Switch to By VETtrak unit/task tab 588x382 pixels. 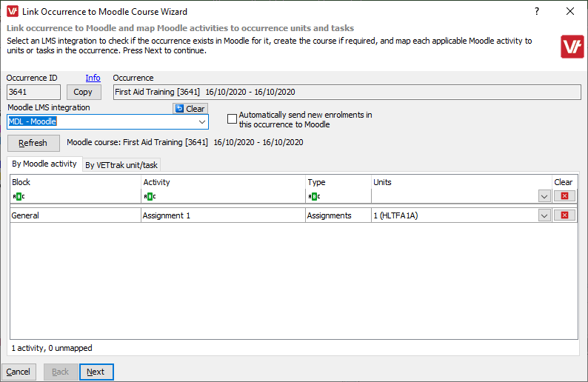pos(121,165)
